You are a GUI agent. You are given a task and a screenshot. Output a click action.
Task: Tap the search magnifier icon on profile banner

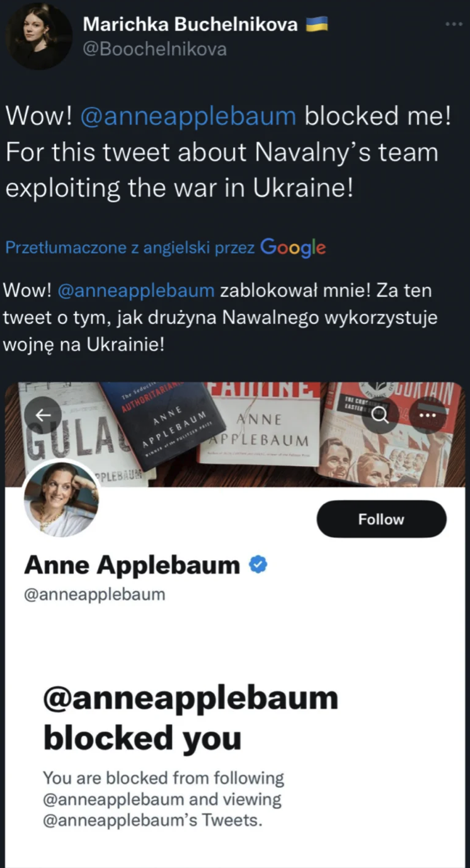click(380, 414)
